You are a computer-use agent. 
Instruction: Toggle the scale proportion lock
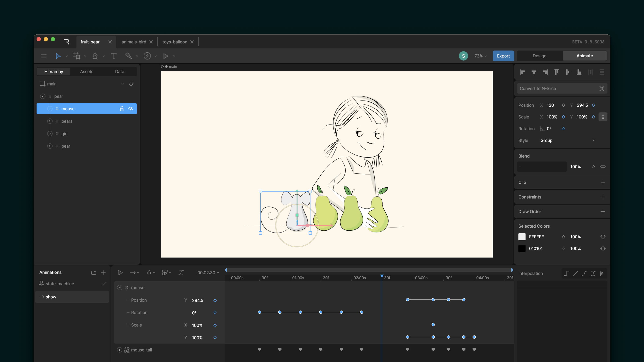(x=603, y=117)
